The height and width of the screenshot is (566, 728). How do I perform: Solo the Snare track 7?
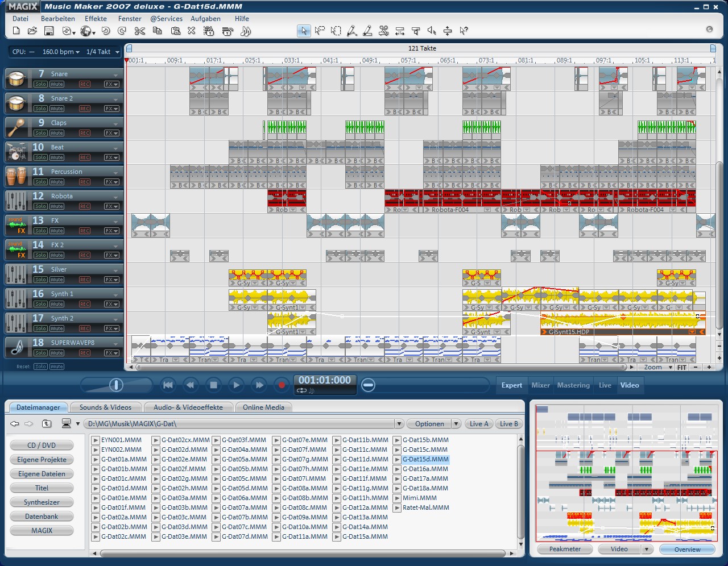pyautogui.click(x=40, y=84)
